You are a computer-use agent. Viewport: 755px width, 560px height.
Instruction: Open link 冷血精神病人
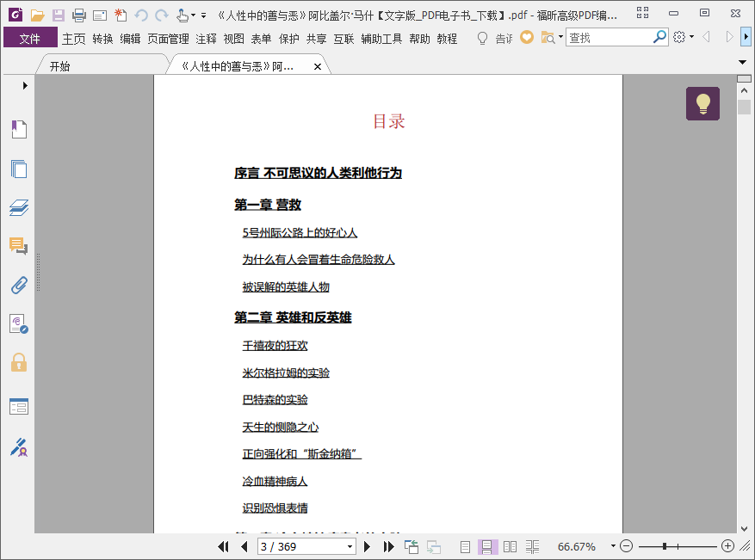coord(275,481)
